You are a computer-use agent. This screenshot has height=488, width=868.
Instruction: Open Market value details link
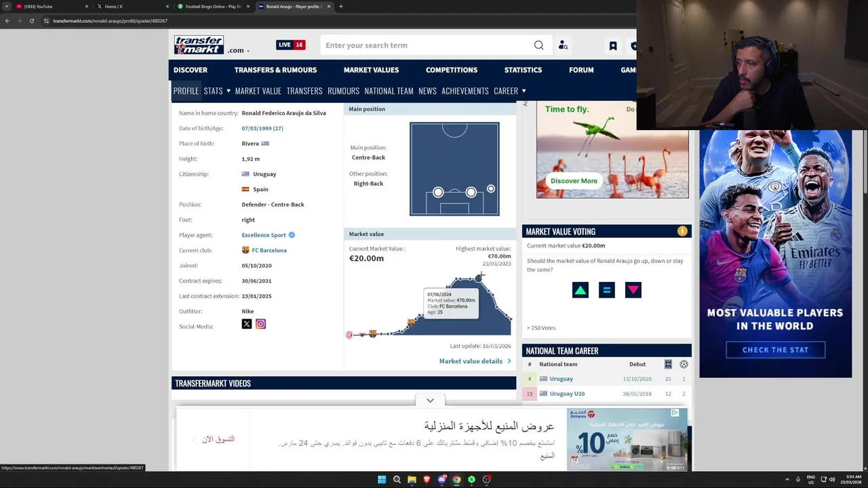[x=475, y=361]
